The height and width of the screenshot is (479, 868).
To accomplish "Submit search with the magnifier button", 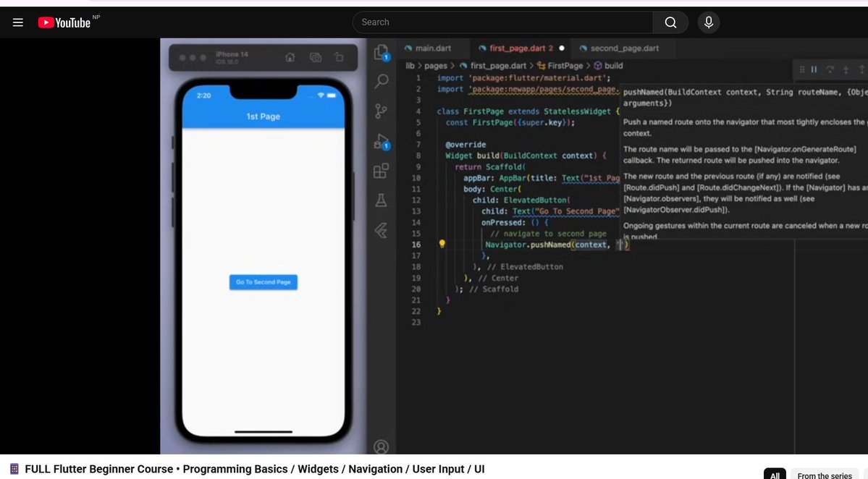I will coord(670,22).
